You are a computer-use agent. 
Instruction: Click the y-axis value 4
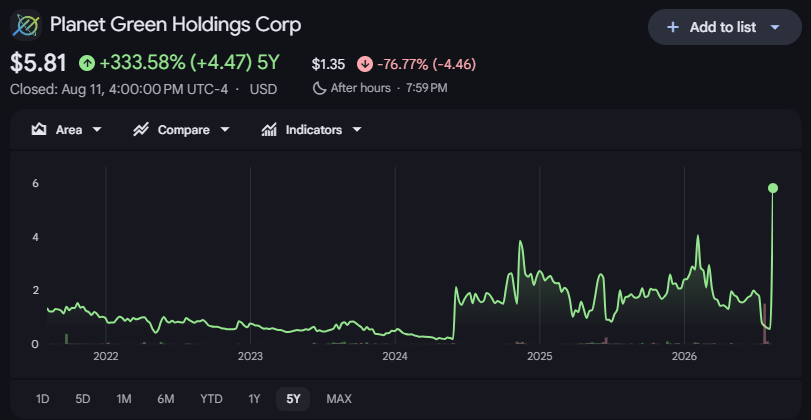point(35,237)
